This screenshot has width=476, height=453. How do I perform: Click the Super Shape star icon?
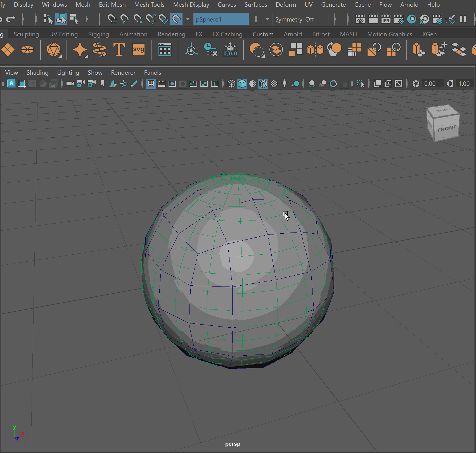coord(80,50)
